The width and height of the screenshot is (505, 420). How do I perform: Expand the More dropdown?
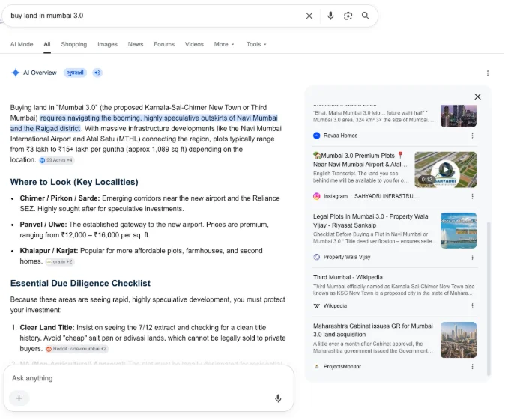click(224, 44)
